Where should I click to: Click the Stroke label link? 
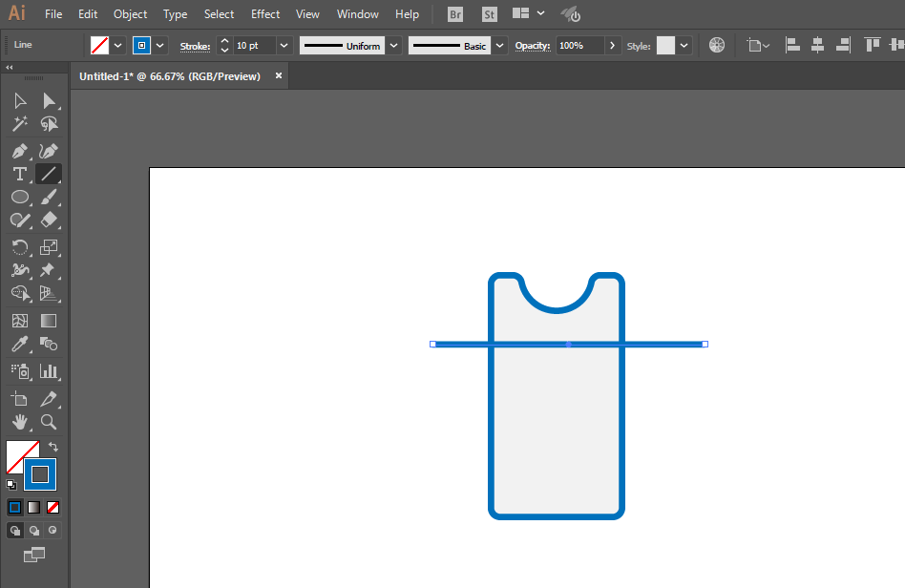click(x=195, y=46)
